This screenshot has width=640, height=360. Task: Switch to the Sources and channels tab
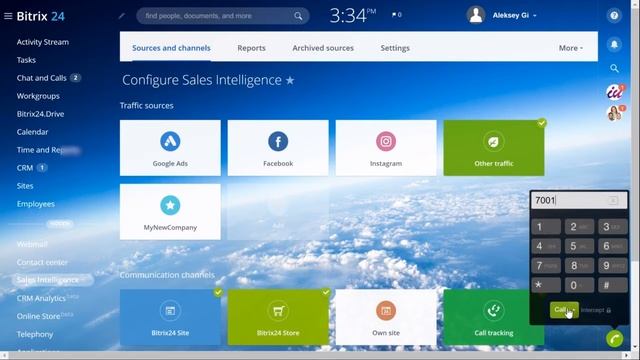click(171, 48)
